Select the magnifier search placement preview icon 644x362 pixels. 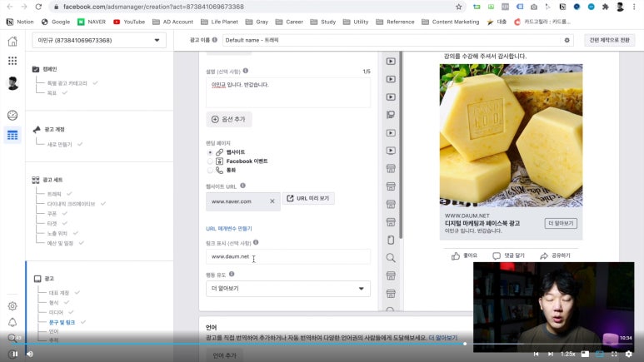point(391,258)
